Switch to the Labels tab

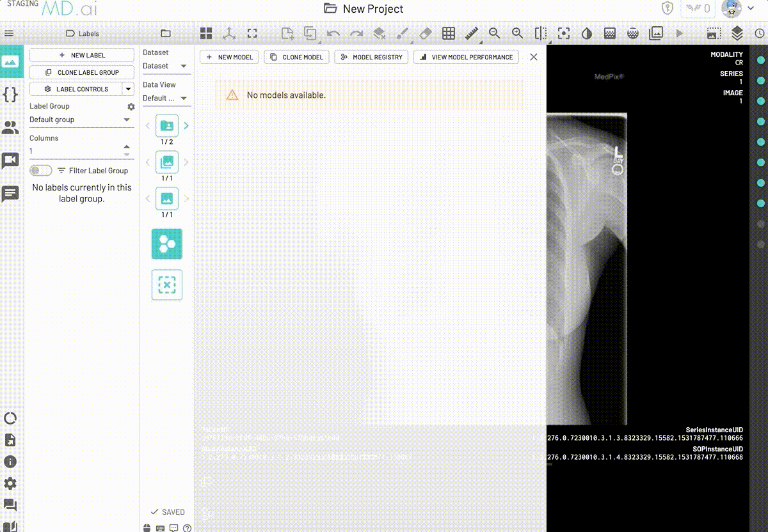(x=83, y=33)
